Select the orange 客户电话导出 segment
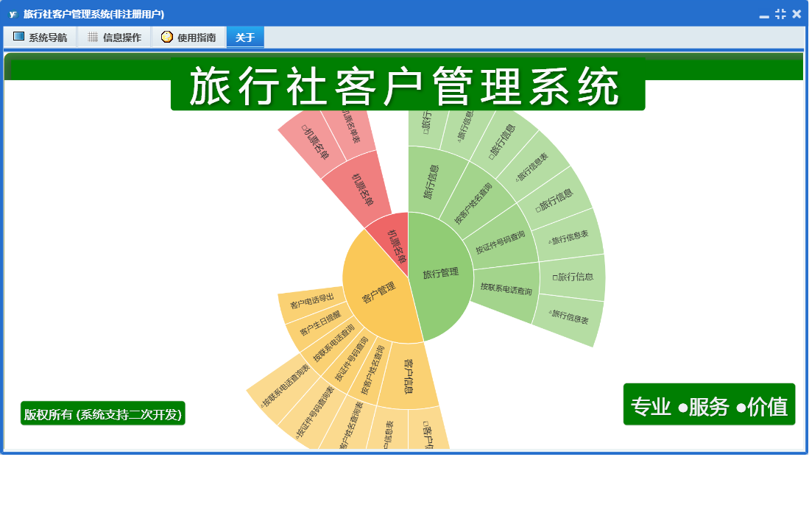Image resolution: width=809 pixels, height=532 pixels. click(311, 300)
